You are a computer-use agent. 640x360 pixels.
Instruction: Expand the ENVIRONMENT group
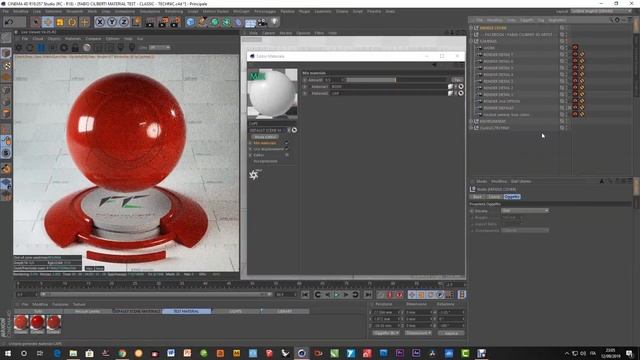pyautogui.click(x=471, y=121)
